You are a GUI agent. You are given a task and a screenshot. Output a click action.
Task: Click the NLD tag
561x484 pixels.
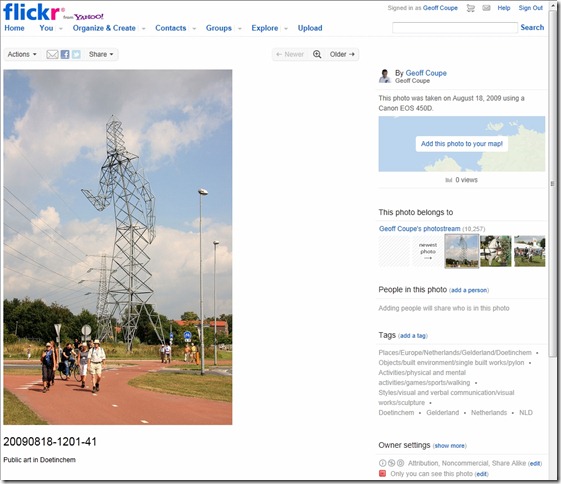(526, 413)
